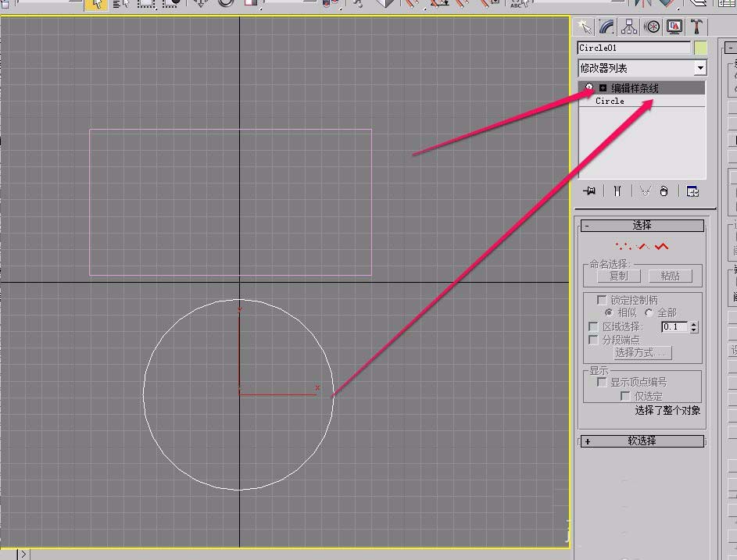Image resolution: width=737 pixels, height=560 pixels.
Task: Expand the 编辑样条线 modifier plus box
Action: [x=603, y=88]
